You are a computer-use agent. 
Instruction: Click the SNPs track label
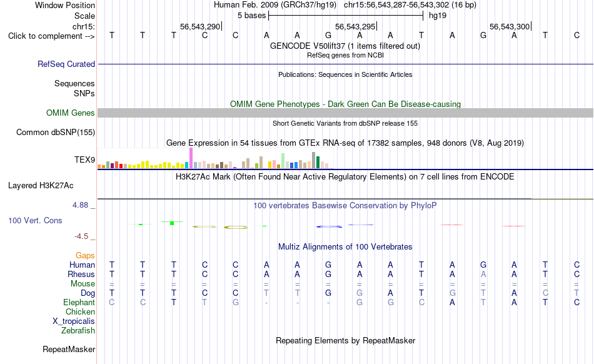point(84,93)
